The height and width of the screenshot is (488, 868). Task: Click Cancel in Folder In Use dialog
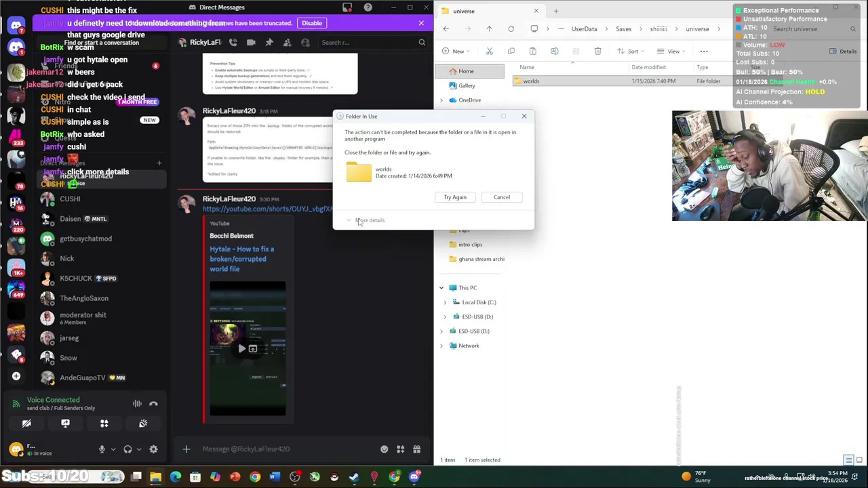pos(502,197)
